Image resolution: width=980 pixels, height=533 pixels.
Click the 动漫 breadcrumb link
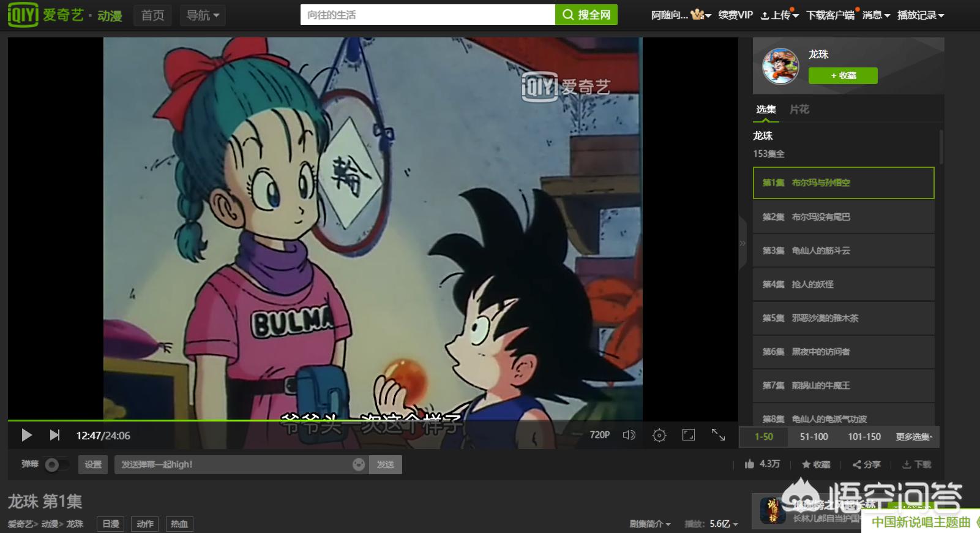50,524
